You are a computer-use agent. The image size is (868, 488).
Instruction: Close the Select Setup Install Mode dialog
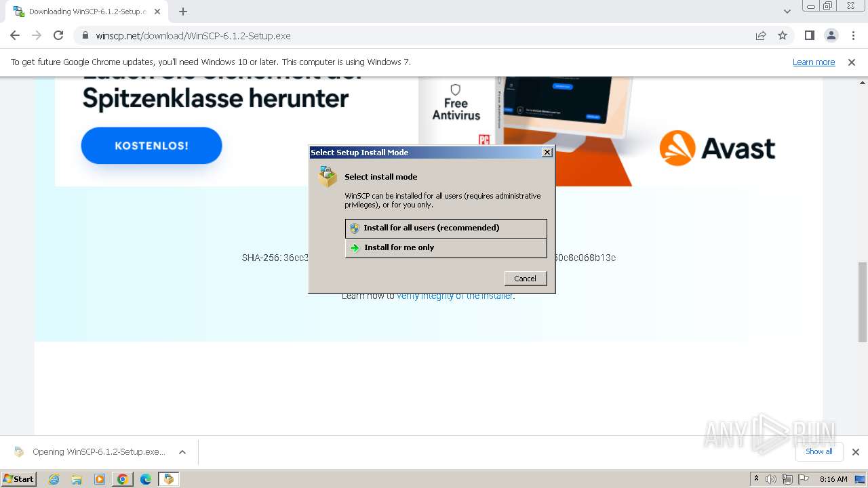(547, 152)
